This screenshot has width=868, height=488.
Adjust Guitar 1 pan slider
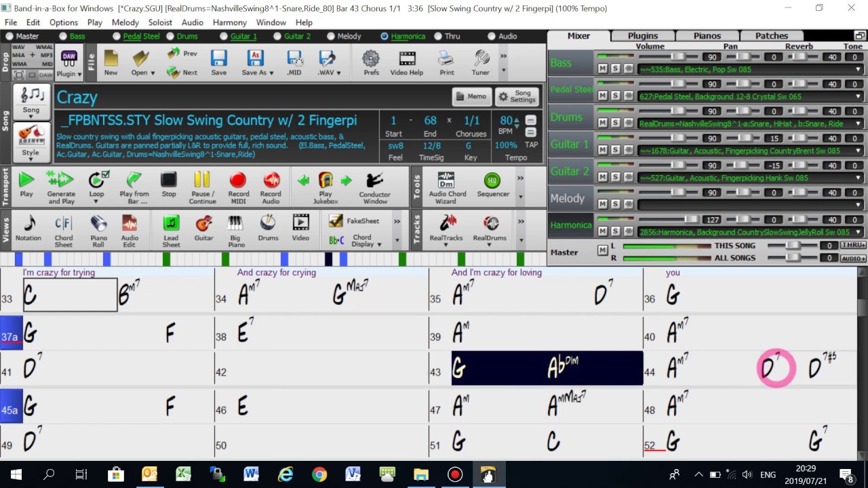[x=745, y=138]
